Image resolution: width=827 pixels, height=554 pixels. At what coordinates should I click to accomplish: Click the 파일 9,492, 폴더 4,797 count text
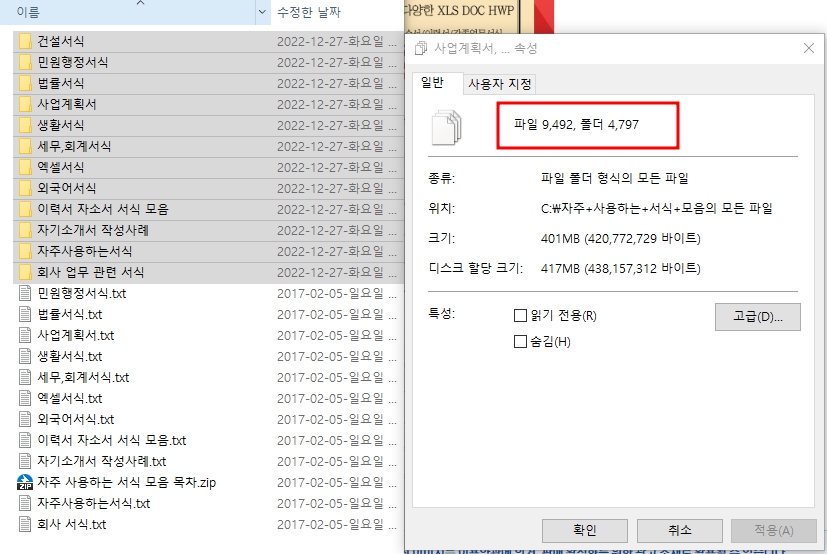point(576,125)
